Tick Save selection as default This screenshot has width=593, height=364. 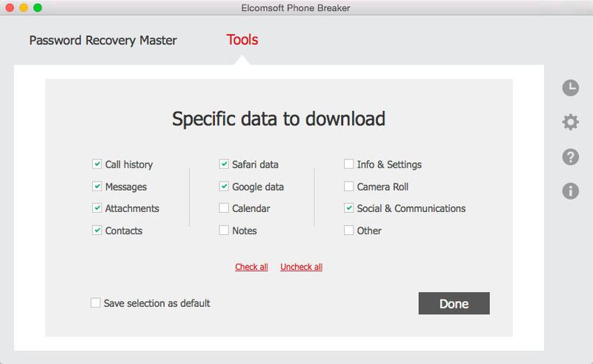(96, 302)
